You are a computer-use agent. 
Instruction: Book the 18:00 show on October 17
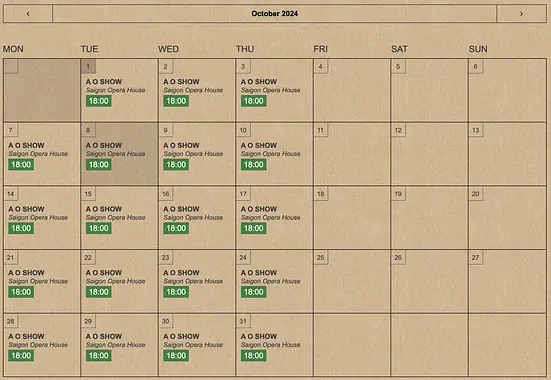point(254,228)
